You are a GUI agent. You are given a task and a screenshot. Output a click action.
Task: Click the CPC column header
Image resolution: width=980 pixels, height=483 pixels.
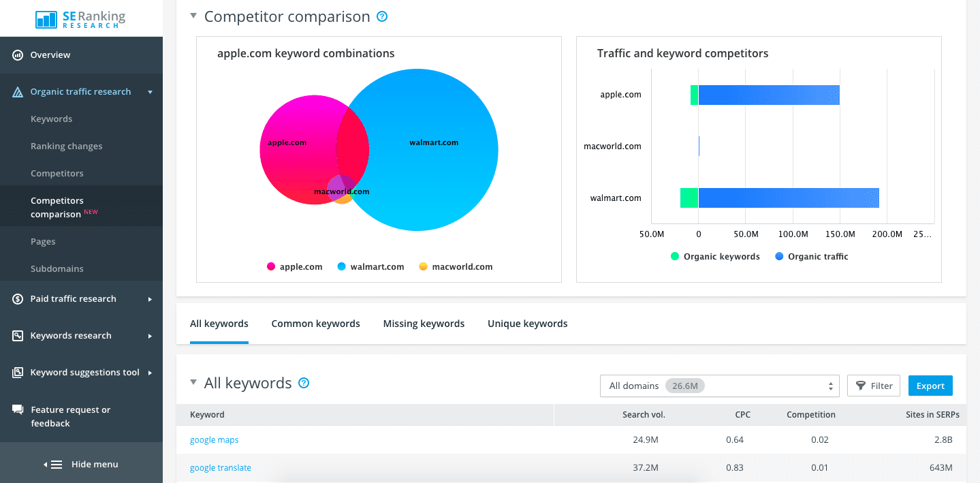[742, 415]
